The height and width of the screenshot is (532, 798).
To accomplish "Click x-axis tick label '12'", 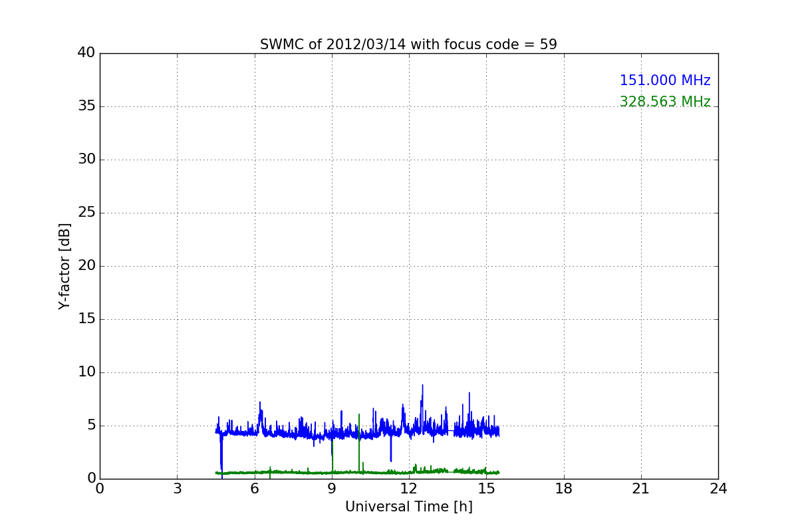I will [x=409, y=489].
